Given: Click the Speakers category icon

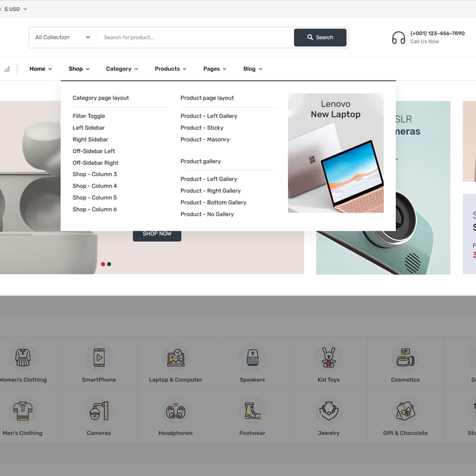Looking at the screenshot, I should (252, 357).
